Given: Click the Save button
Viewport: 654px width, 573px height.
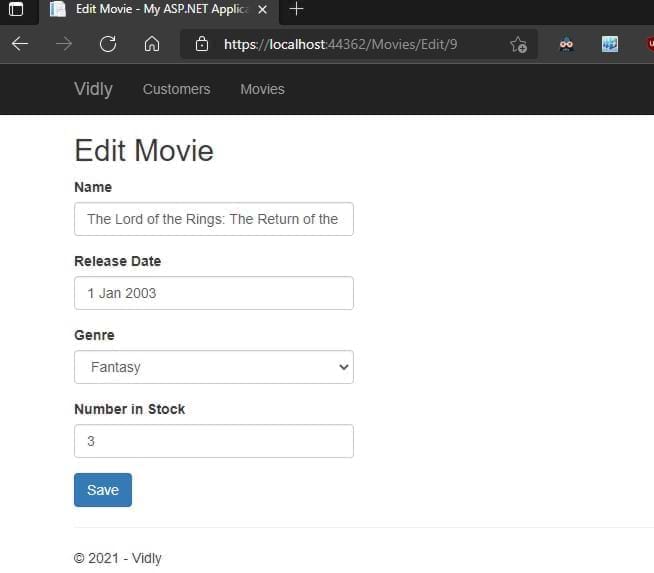Looking at the screenshot, I should coord(103,490).
